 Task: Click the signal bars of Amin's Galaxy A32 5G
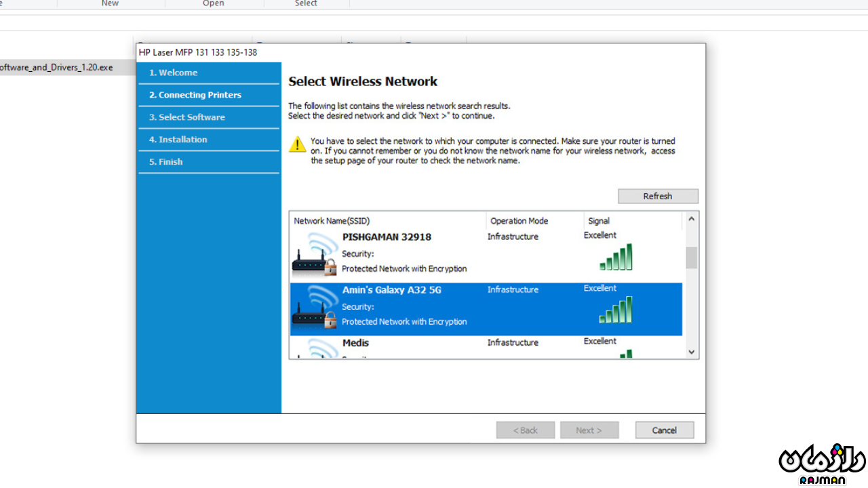pos(616,310)
